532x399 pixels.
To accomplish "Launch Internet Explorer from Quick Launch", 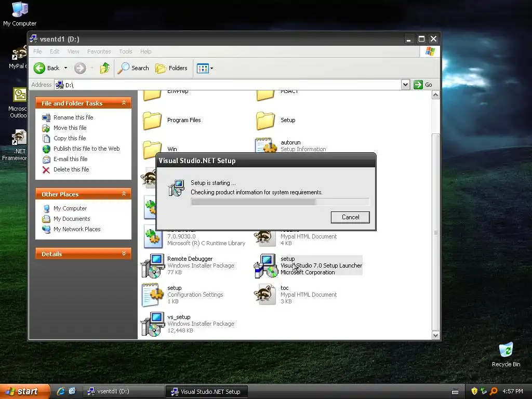I will [61, 391].
